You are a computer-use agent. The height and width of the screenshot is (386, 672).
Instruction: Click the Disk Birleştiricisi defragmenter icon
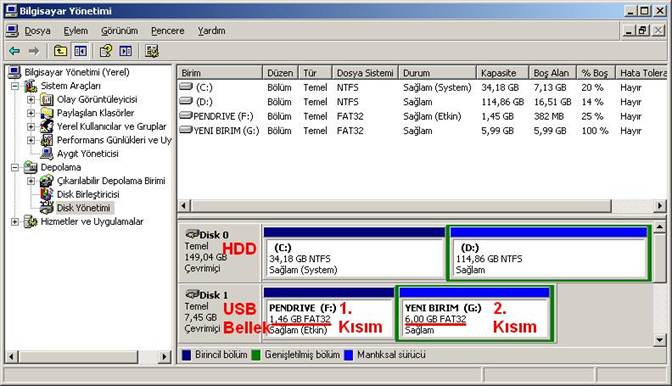pyautogui.click(x=47, y=194)
